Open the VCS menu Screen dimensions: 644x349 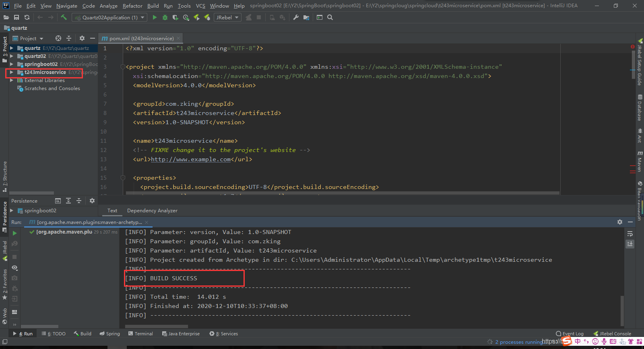(200, 6)
